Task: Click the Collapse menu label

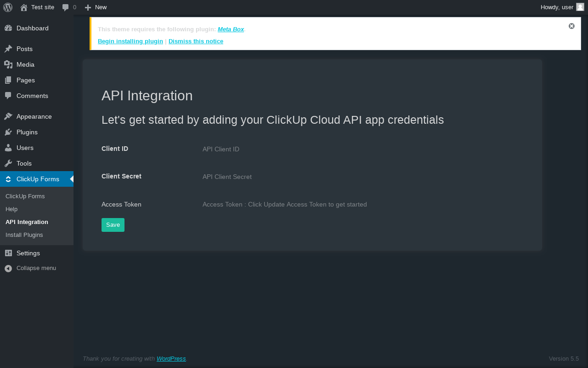Action: point(36,268)
